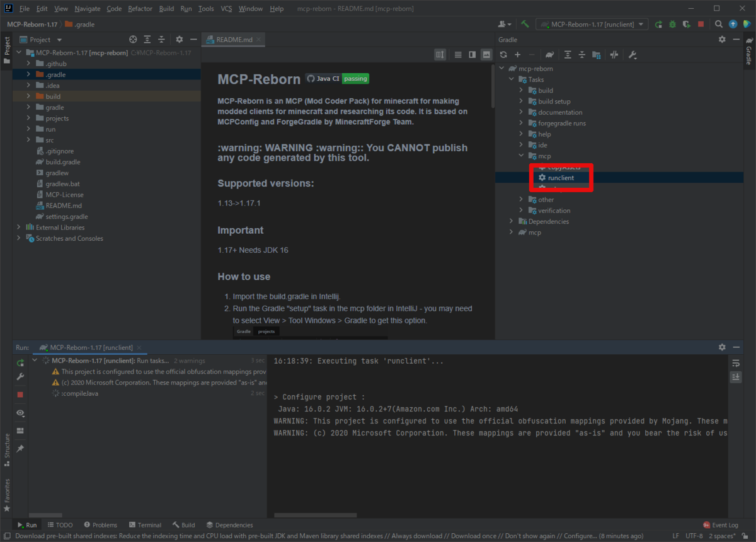
Task: Open Gradle panel gear options
Action: [x=722, y=39]
